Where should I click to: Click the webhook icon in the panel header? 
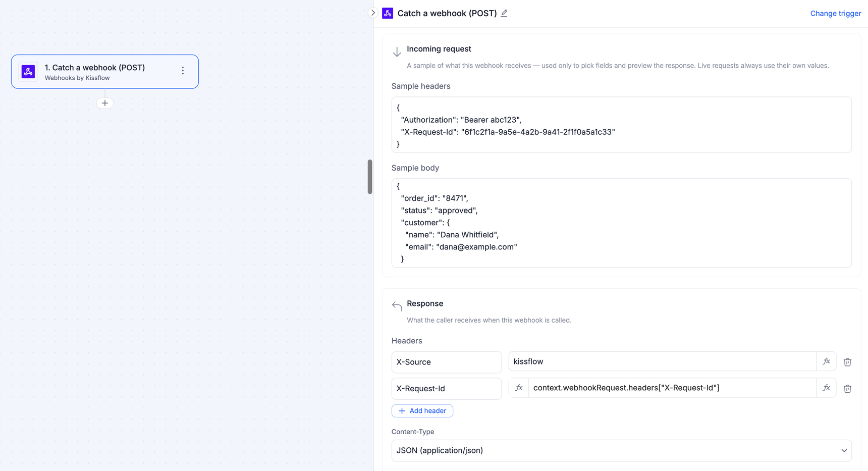click(388, 13)
